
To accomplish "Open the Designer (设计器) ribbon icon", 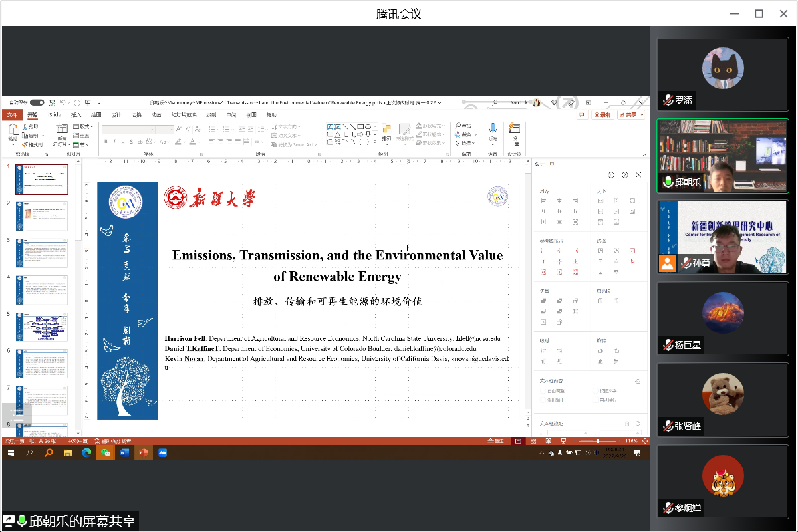I will point(515,128).
